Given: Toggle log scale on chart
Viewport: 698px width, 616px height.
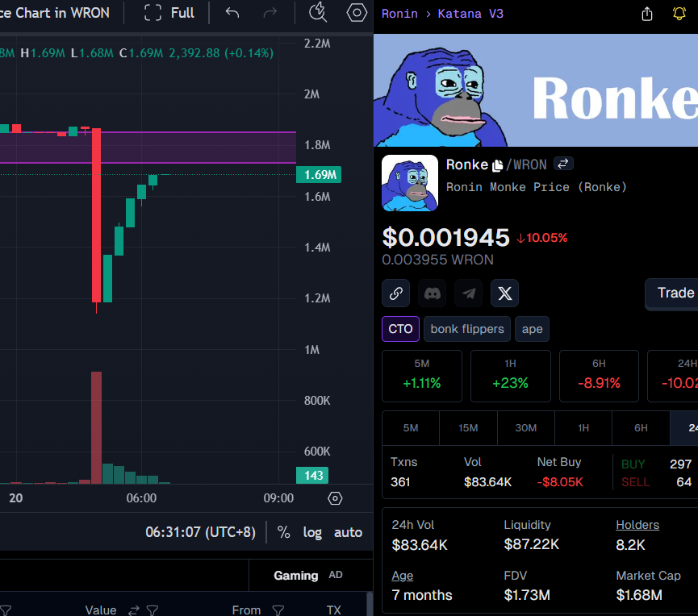Looking at the screenshot, I should pyautogui.click(x=312, y=532).
